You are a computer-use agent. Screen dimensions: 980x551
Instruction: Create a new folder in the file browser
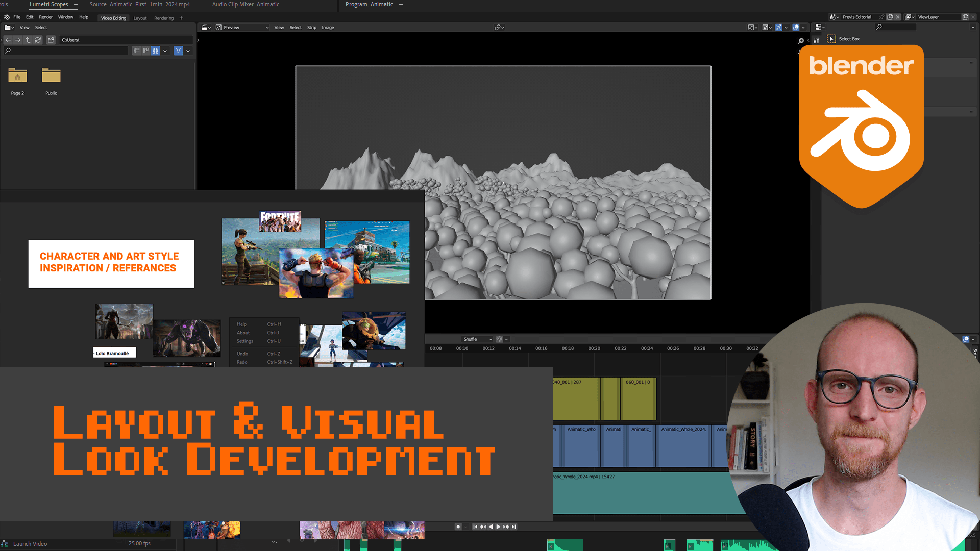(51, 40)
